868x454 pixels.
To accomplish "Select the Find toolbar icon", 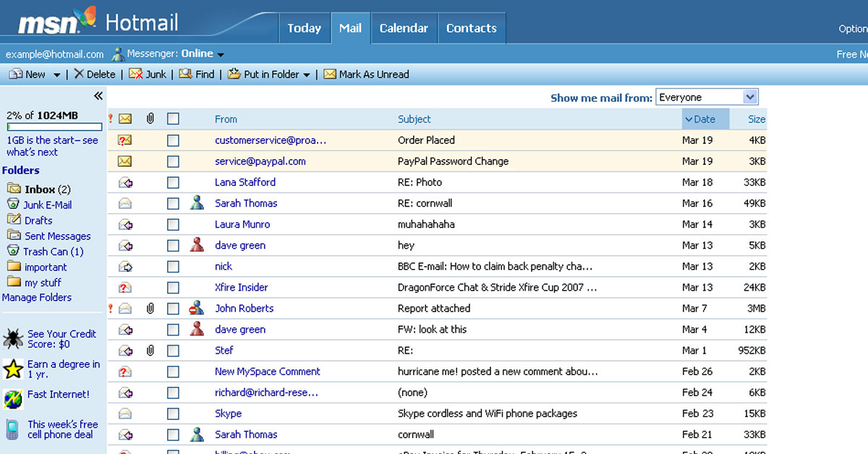I will [184, 74].
